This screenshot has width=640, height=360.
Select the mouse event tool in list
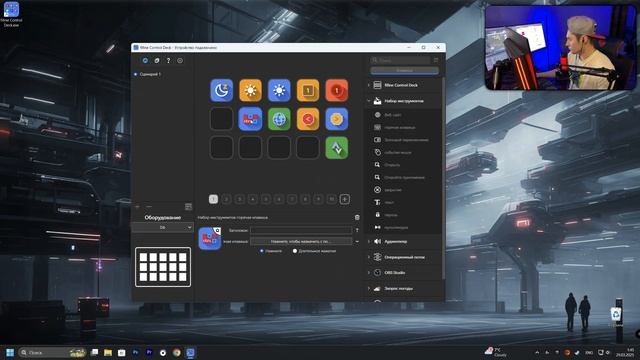pos(393,152)
